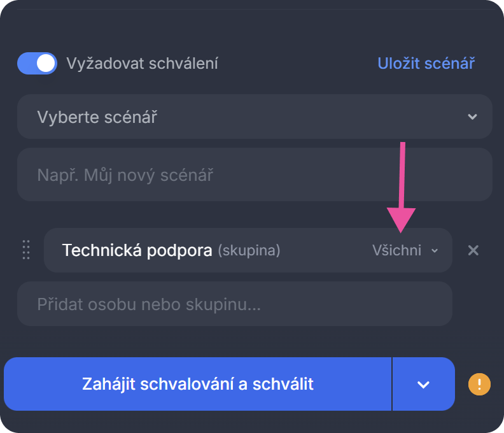
Task: Click the small chevron next to Všichni
Action: tap(435, 251)
